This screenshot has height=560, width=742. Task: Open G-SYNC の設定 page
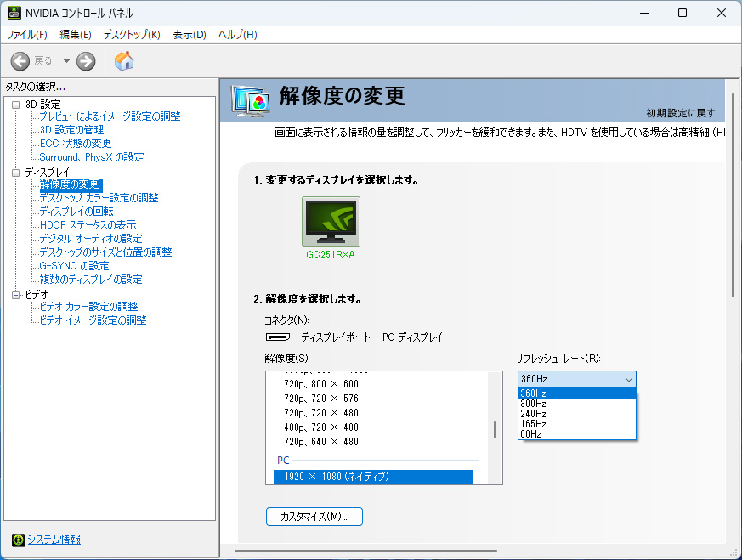pos(74,266)
